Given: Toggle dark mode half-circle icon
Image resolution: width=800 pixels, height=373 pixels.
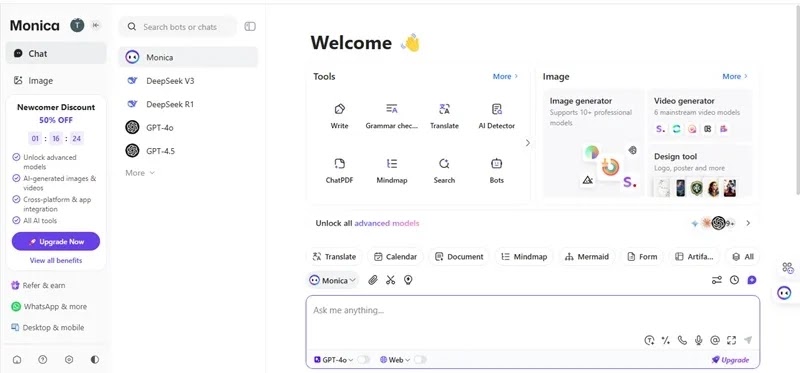Looking at the screenshot, I should tap(95, 360).
